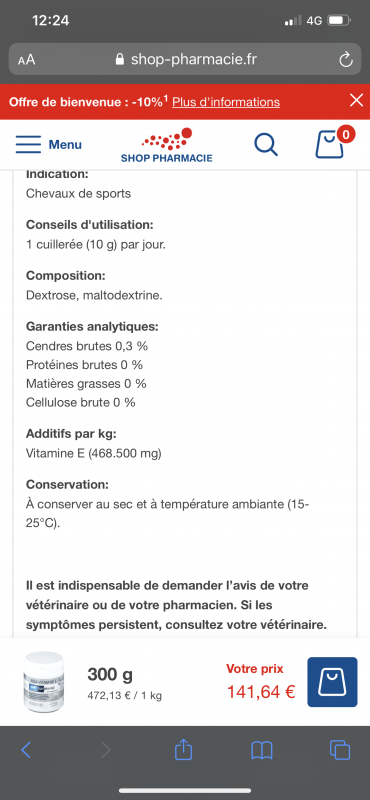Add the 300 g product to cart
The width and height of the screenshot is (370, 800).
tap(332, 682)
